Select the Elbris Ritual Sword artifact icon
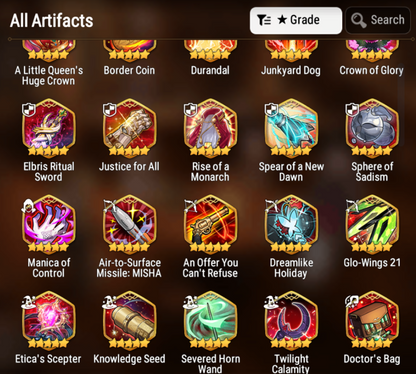This screenshot has width=416, height=374. tap(49, 128)
